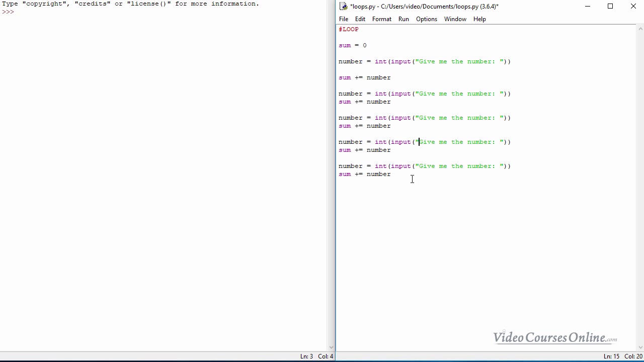Open the Options menu
The image size is (644, 362).
[x=427, y=19]
